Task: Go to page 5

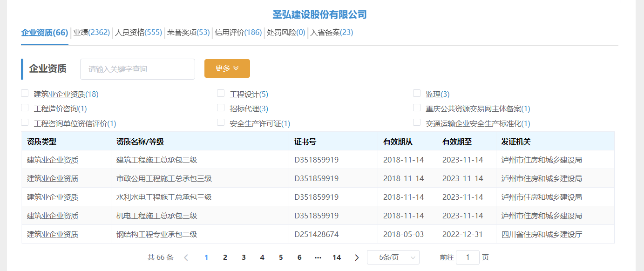Action: pos(281,257)
